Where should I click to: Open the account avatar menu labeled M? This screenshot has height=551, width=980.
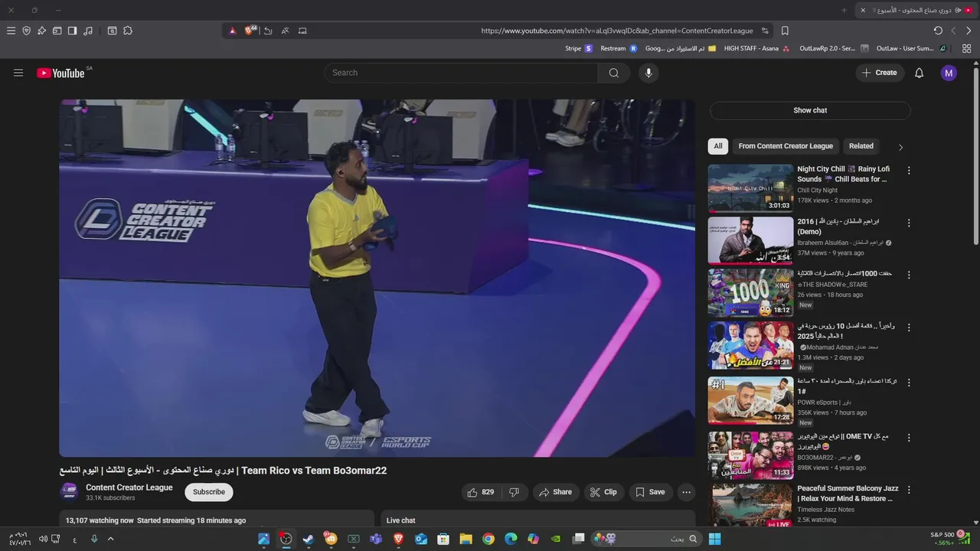pos(949,73)
